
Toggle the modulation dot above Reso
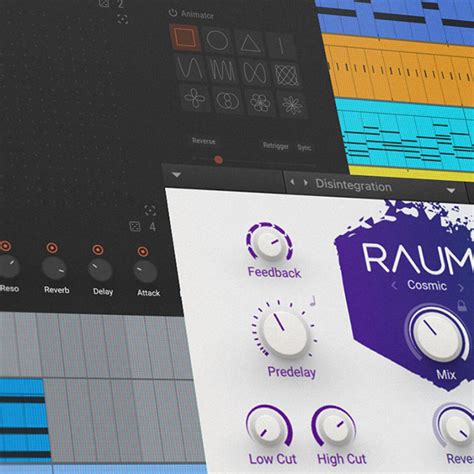coord(5,246)
